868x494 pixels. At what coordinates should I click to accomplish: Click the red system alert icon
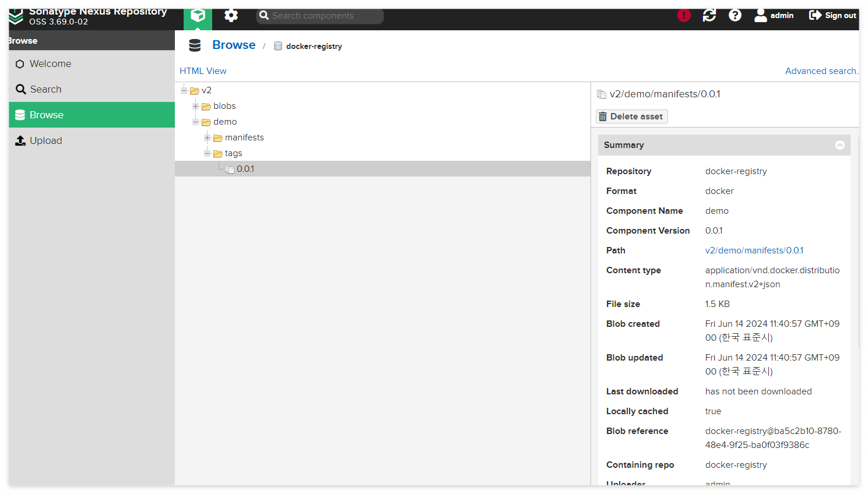point(684,16)
